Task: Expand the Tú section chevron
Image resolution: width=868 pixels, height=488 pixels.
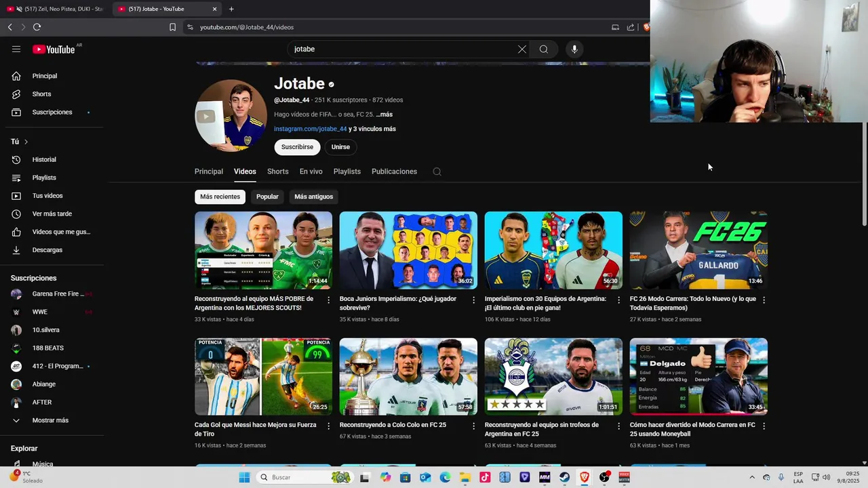Action: click(26, 142)
